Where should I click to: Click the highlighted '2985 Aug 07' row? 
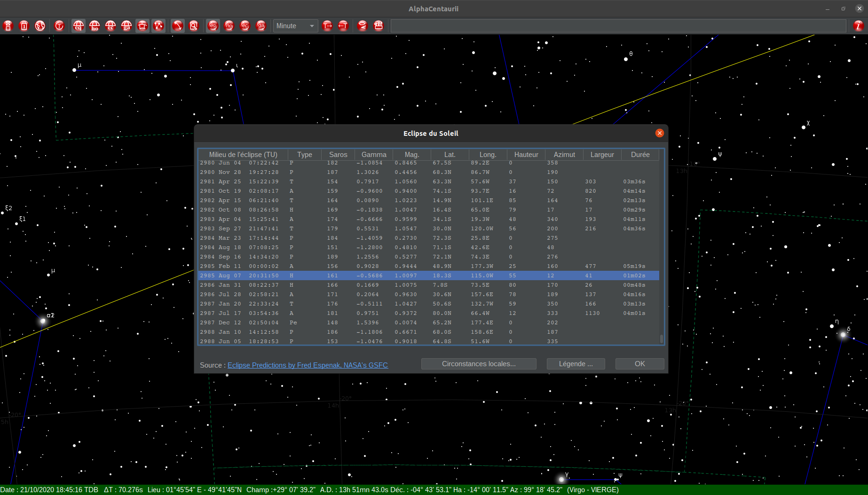click(x=429, y=275)
